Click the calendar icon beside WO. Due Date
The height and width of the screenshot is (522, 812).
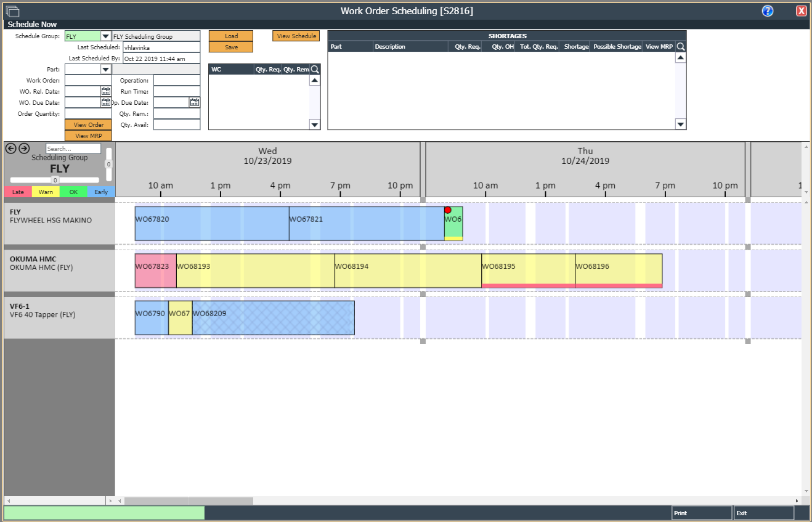105,102
